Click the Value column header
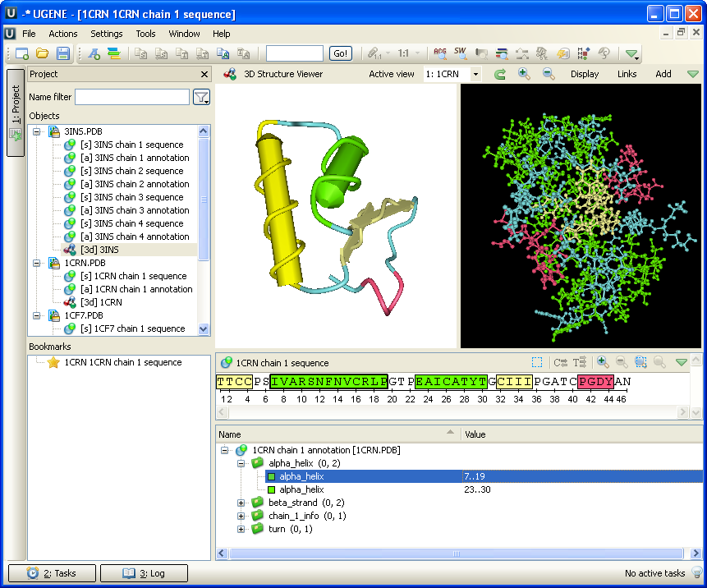 pos(581,434)
